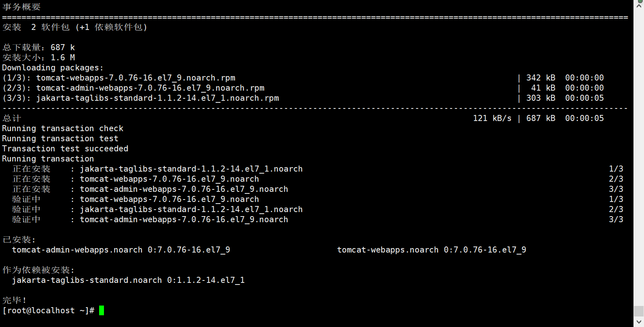This screenshot has height=327, width=644.
Task: Click the 事务概要 heading text
Action: point(21,7)
